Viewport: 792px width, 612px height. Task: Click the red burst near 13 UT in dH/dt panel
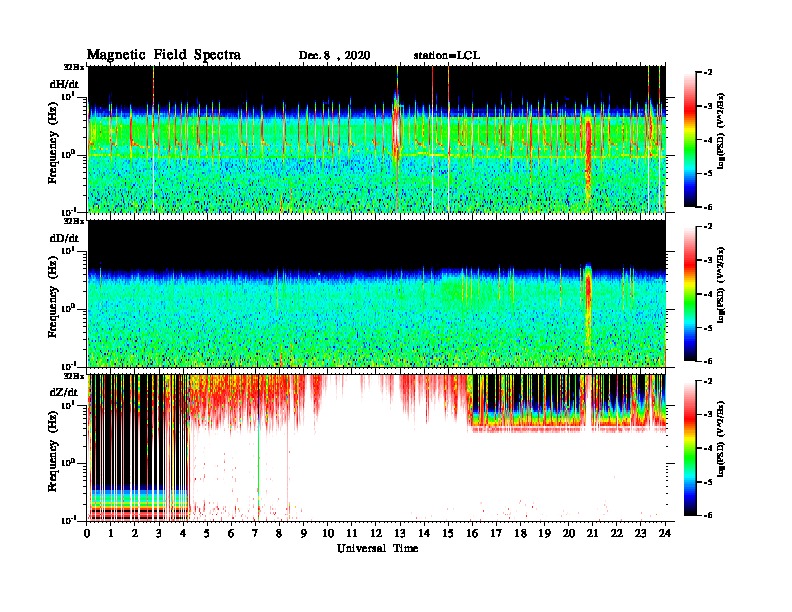click(x=396, y=131)
